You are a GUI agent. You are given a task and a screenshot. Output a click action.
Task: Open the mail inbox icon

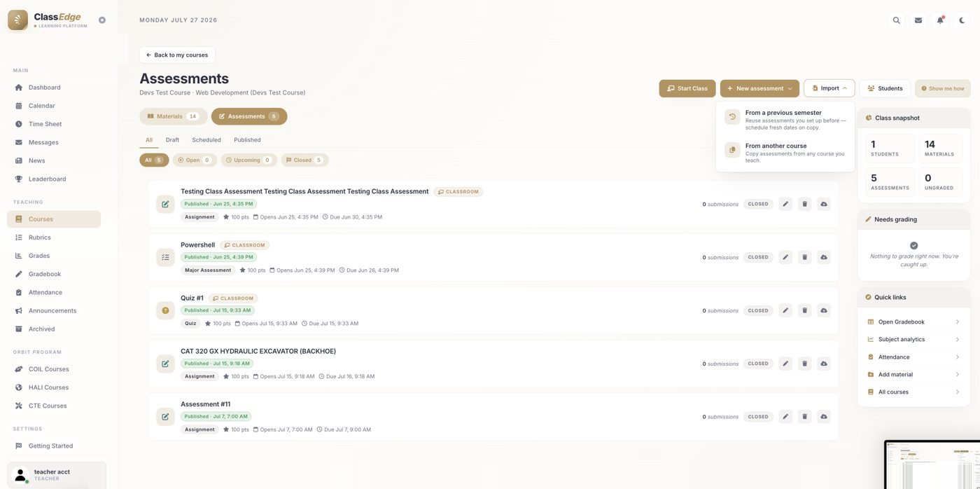point(918,20)
